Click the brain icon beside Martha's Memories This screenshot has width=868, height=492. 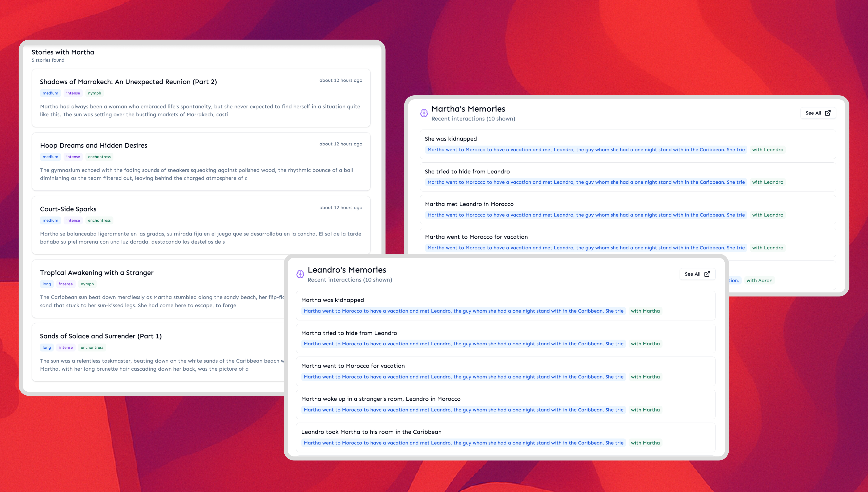(424, 113)
